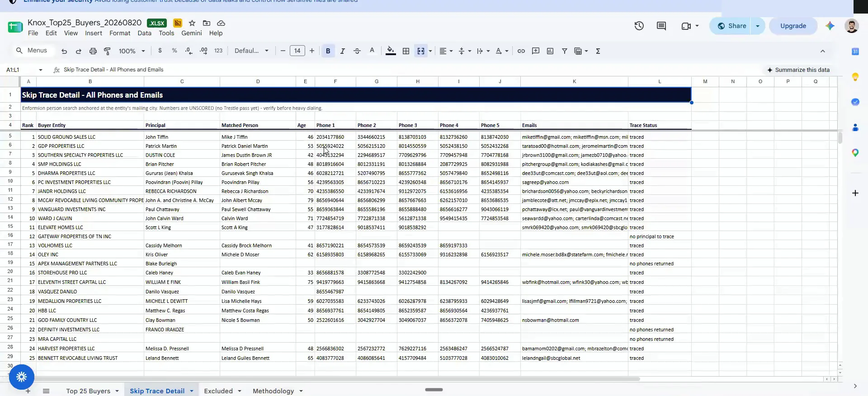Toggle the filter on the data
Image resolution: width=868 pixels, height=396 pixels.
565,51
